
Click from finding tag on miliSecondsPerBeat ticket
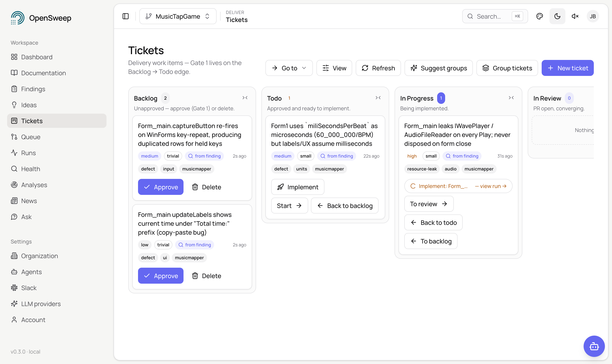pyautogui.click(x=336, y=156)
